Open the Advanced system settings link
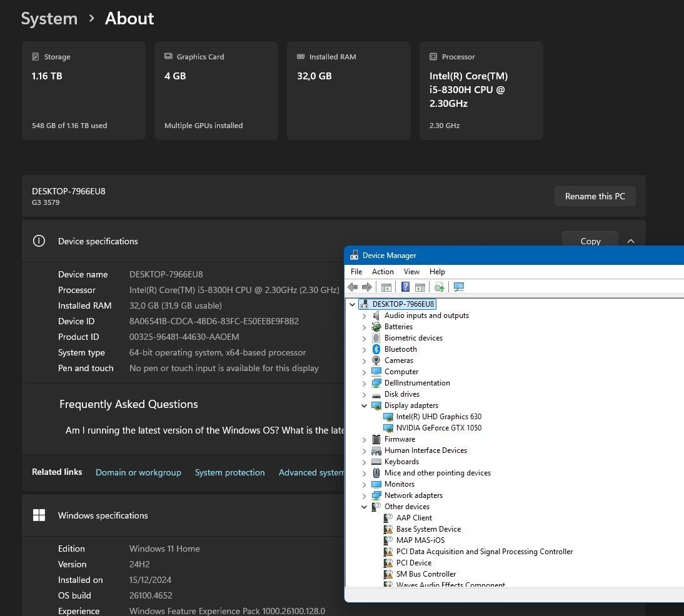This screenshot has width=684, height=616. [x=311, y=472]
